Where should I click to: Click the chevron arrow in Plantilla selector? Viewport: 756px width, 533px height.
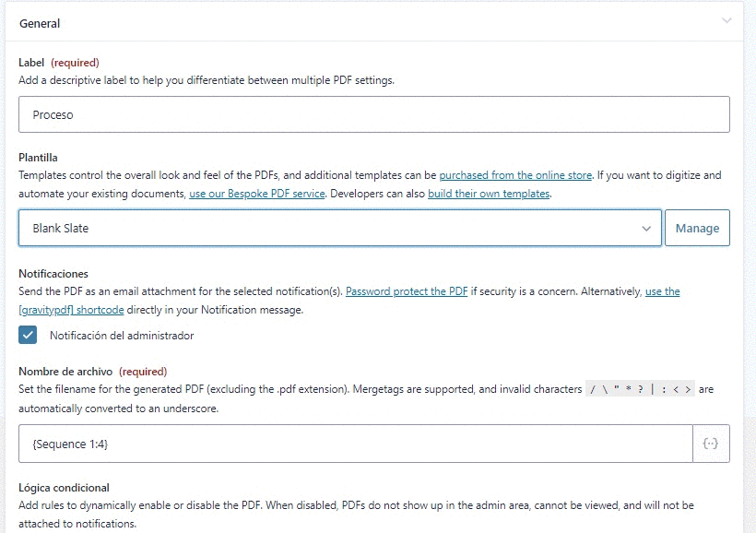(646, 228)
